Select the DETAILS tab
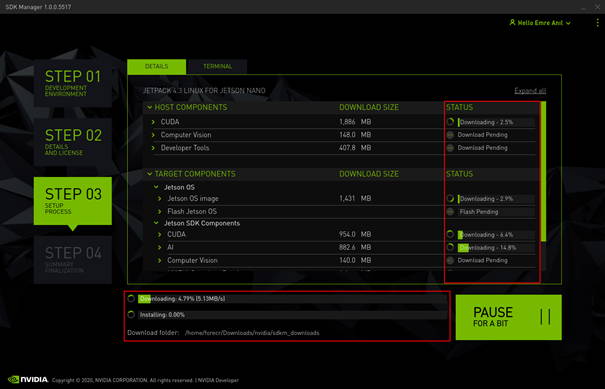The height and width of the screenshot is (389, 605). (156, 66)
